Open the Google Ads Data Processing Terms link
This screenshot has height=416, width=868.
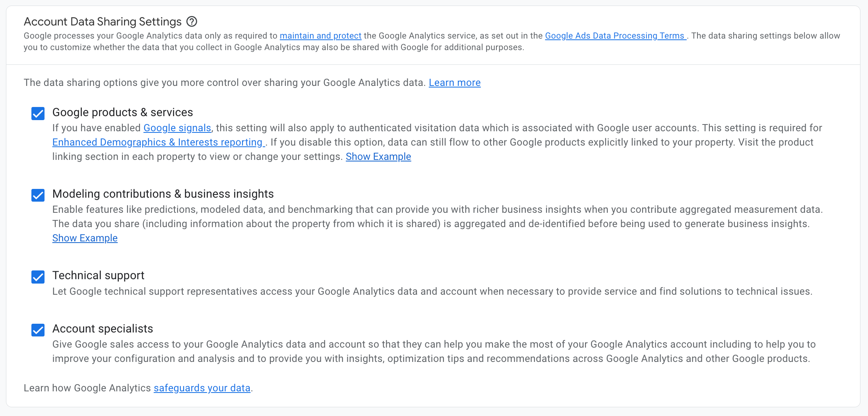point(615,36)
